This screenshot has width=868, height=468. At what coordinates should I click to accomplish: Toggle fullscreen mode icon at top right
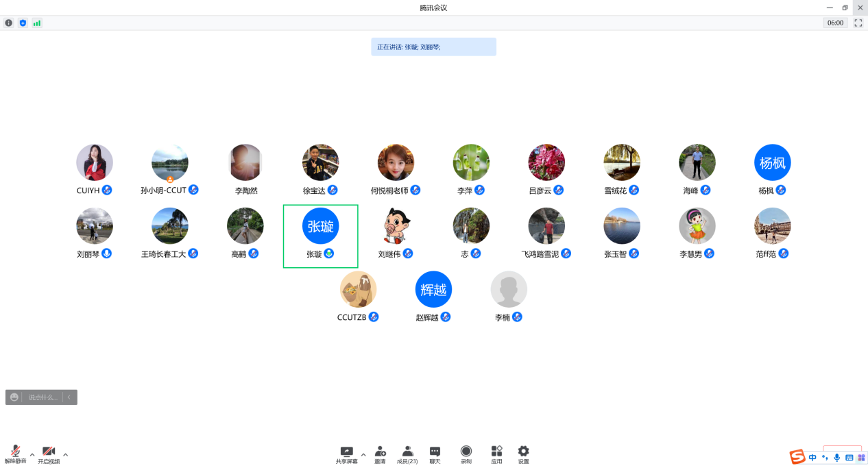pos(858,23)
